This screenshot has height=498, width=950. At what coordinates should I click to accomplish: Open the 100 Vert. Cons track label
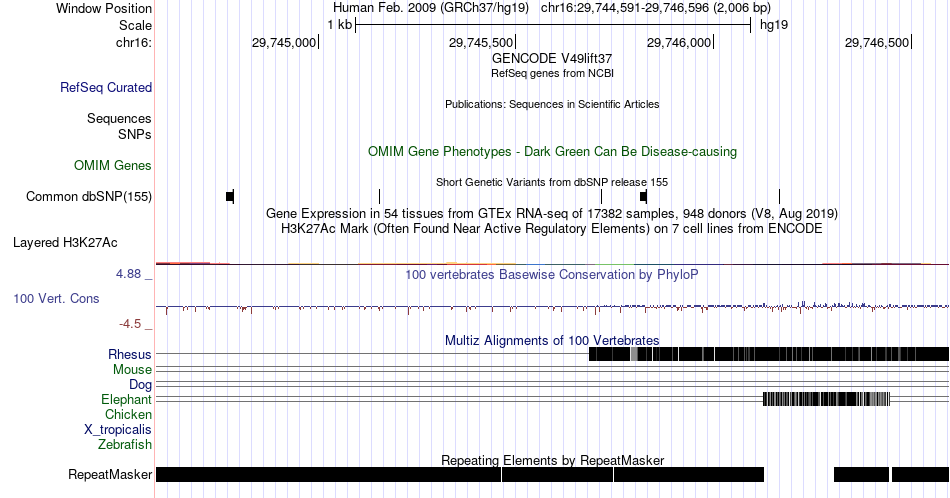click(56, 298)
